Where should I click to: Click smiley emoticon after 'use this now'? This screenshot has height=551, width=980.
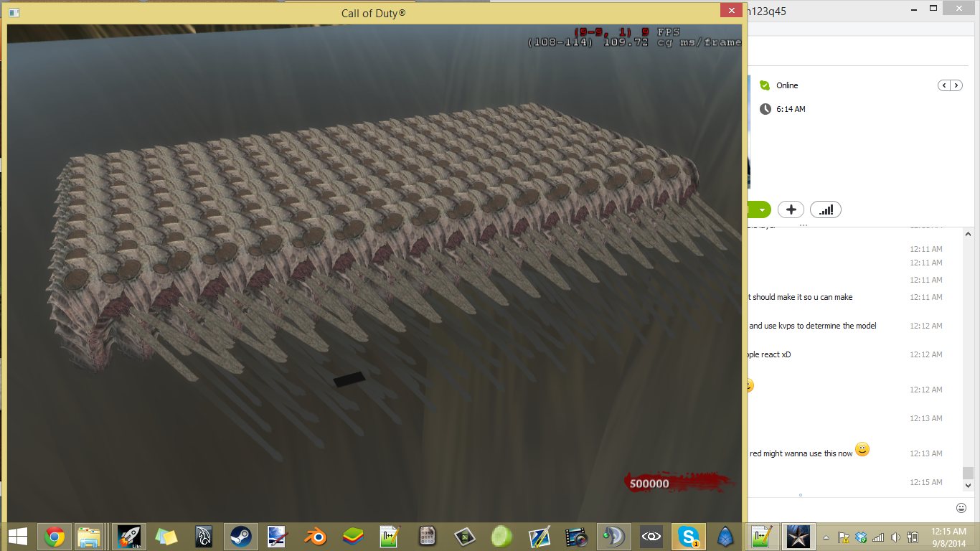(x=862, y=449)
